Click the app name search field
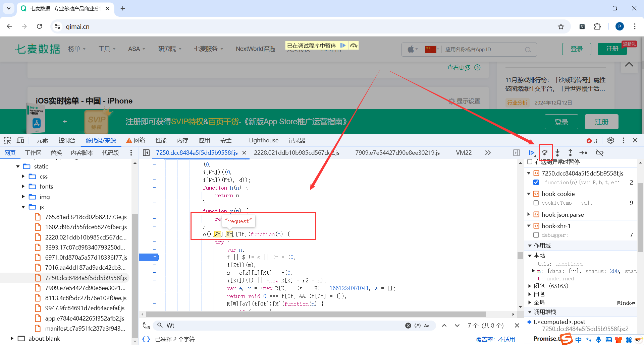 pyautogui.click(x=483, y=50)
